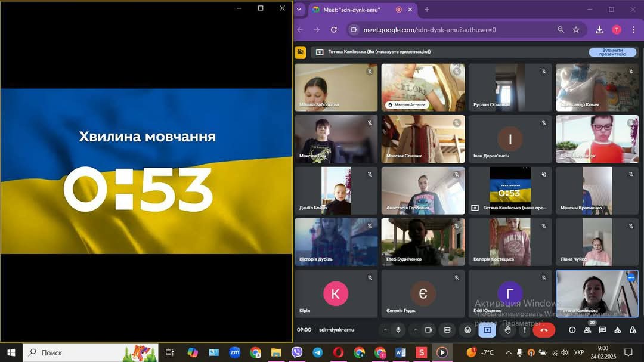Bookmark this page with the star
Image resolution: width=644 pixels, height=362 pixels.
tap(576, 30)
